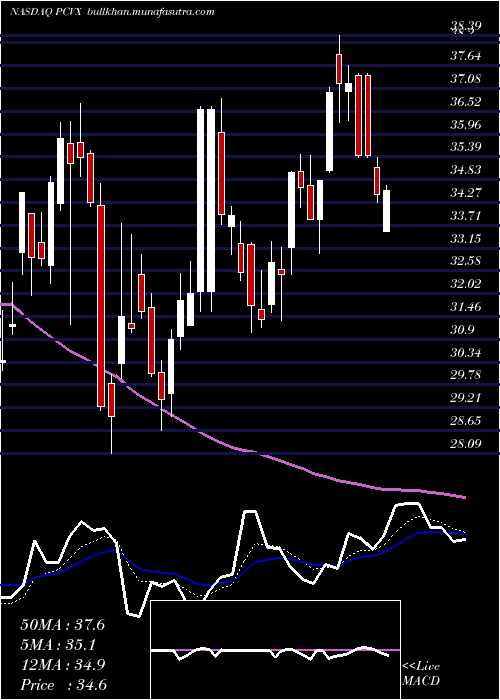
Task: Click the 30.9 price axis label
Action: click(x=462, y=330)
